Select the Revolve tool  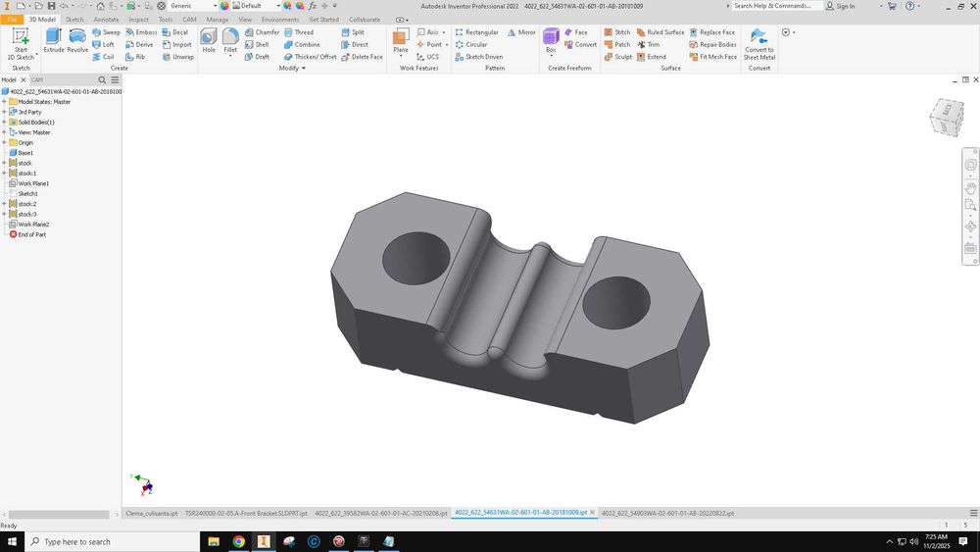(x=77, y=40)
